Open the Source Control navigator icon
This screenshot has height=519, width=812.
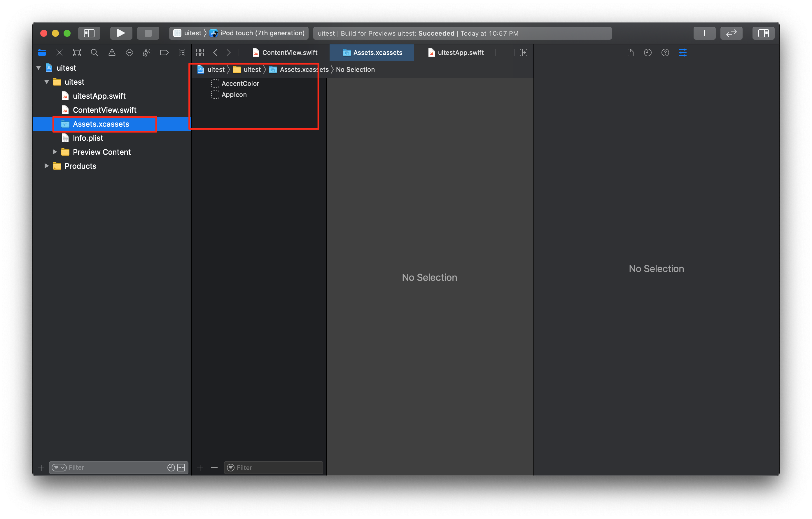coord(59,53)
